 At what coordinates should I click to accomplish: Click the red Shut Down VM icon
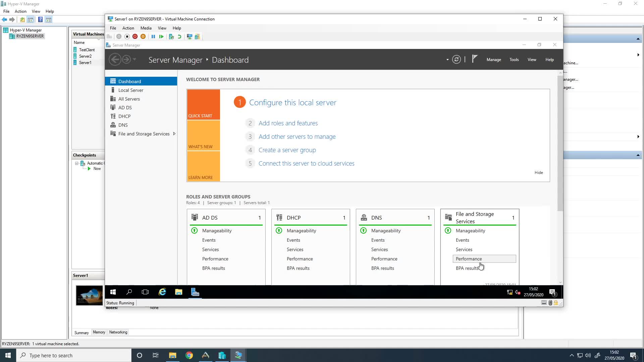[135, 37]
